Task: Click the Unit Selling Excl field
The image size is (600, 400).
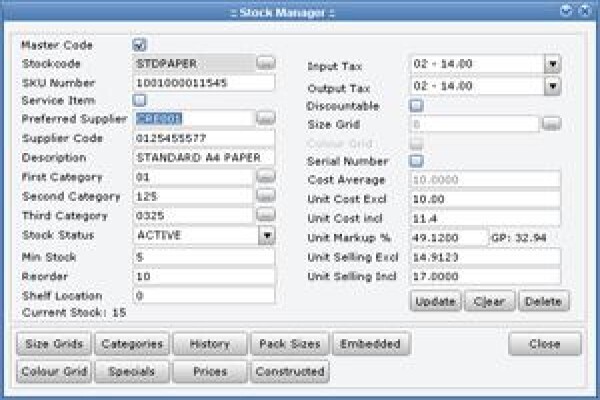Action: click(485, 257)
